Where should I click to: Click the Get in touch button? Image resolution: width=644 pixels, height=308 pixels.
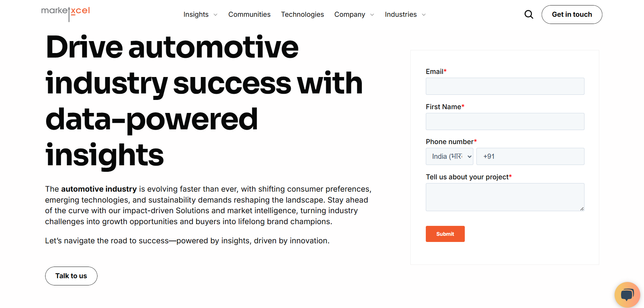coord(572,14)
